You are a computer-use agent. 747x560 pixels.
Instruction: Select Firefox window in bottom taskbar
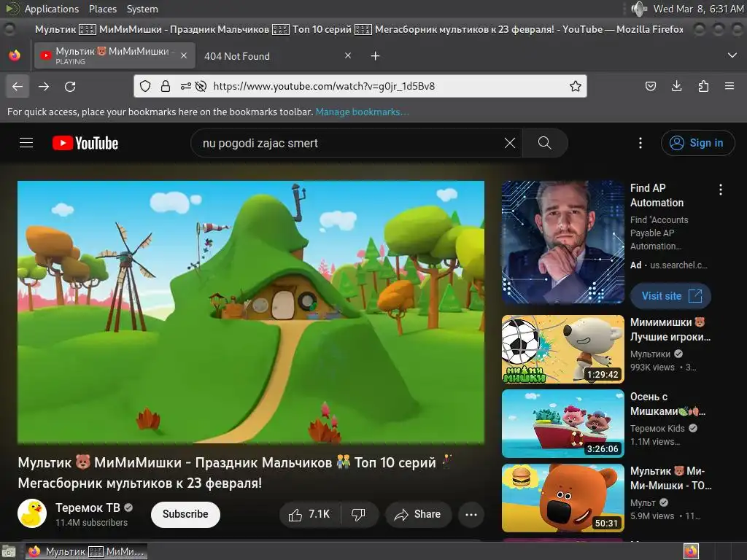point(86,551)
